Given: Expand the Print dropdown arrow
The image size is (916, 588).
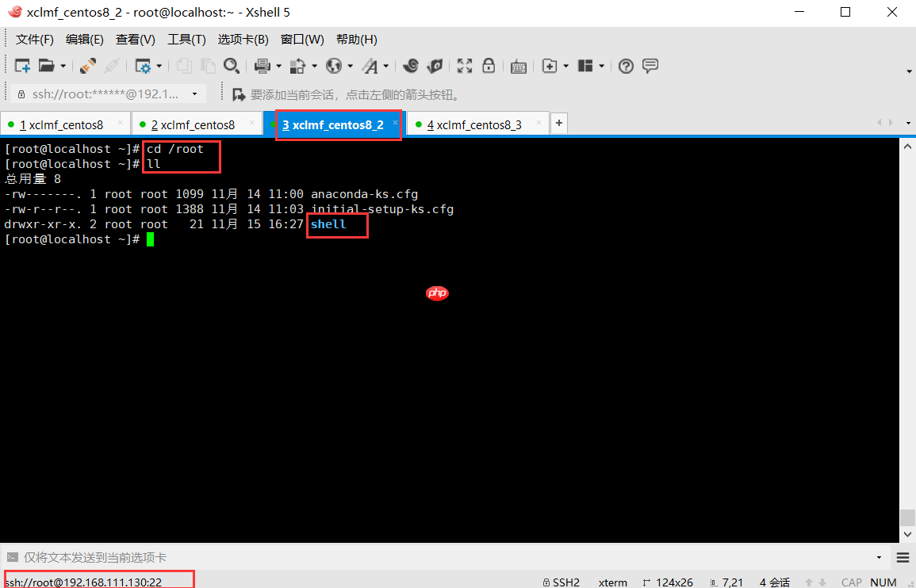Looking at the screenshot, I should click(x=278, y=67).
